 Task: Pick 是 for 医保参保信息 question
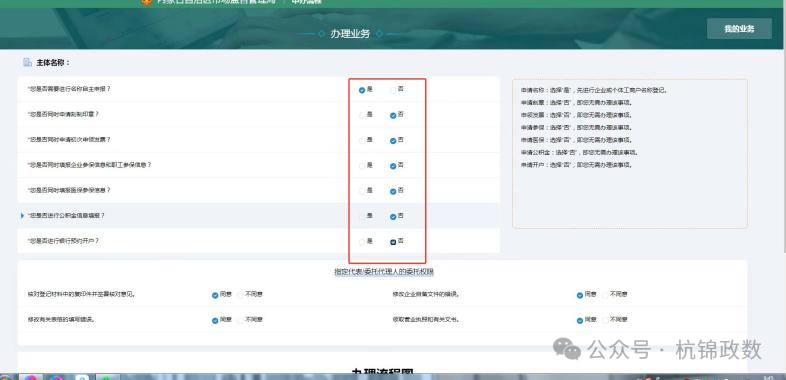[362, 192]
